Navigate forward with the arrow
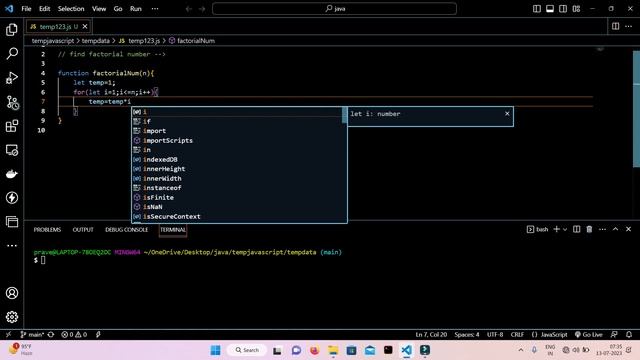640x360 pixels. pos(202,9)
